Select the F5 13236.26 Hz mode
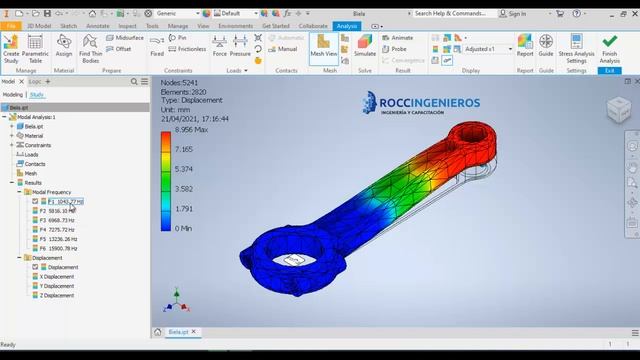 58,239
